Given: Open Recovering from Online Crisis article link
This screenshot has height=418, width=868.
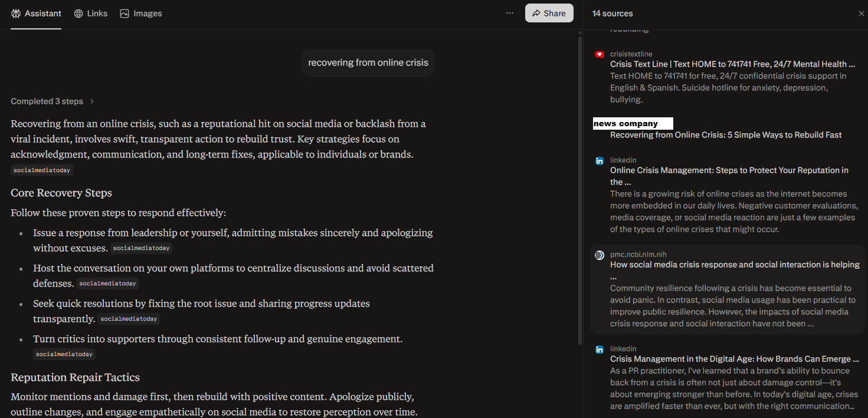Looking at the screenshot, I should pos(726,135).
